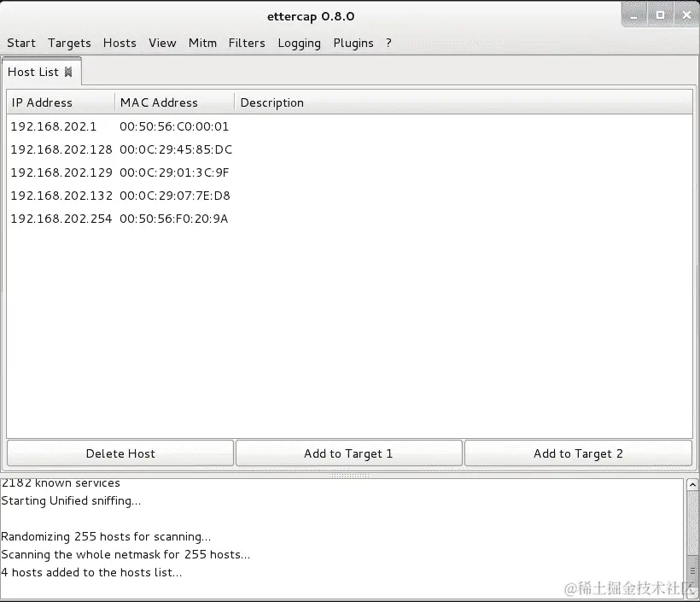
Task: Sort by MAC Address column header
Action: [174, 102]
